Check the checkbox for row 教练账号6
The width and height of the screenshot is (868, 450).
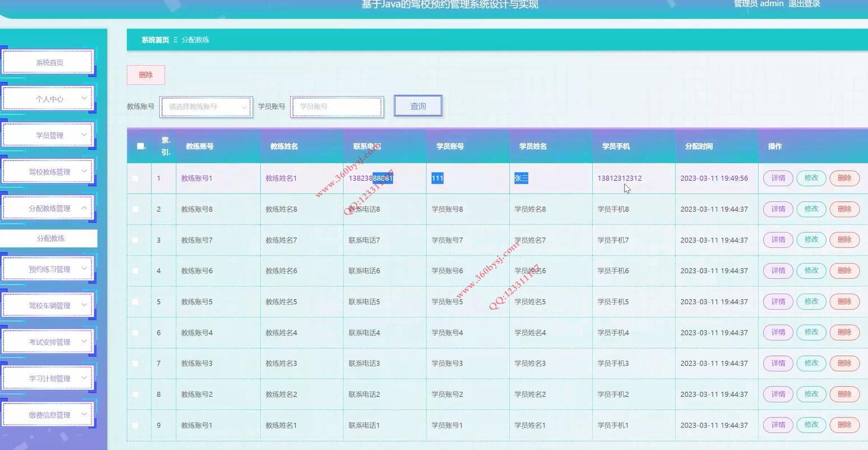tap(135, 271)
